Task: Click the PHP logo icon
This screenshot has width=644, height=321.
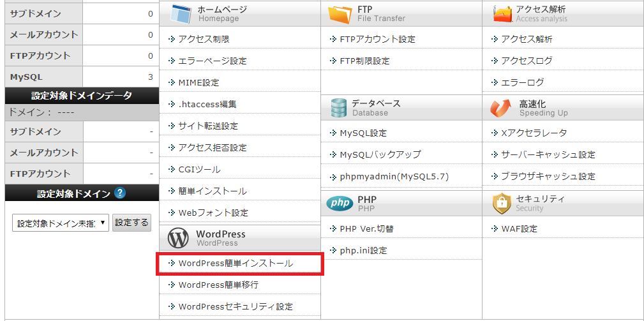Action: 339,203
